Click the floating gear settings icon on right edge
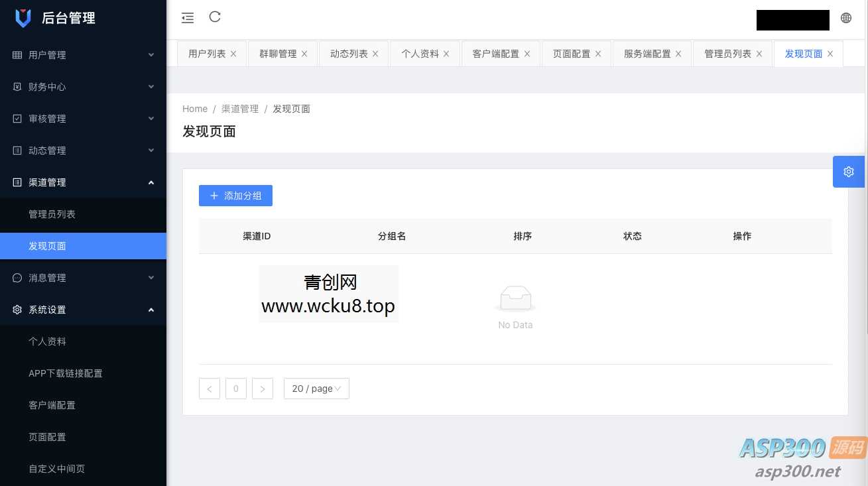This screenshot has height=486, width=868. pyautogui.click(x=849, y=172)
